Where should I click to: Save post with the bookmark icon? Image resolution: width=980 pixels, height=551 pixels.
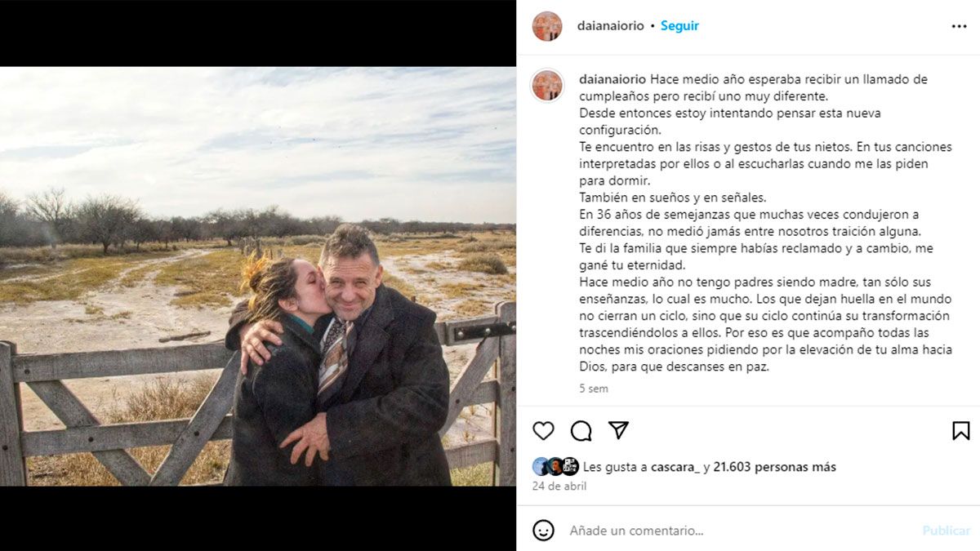tap(961, 431)
